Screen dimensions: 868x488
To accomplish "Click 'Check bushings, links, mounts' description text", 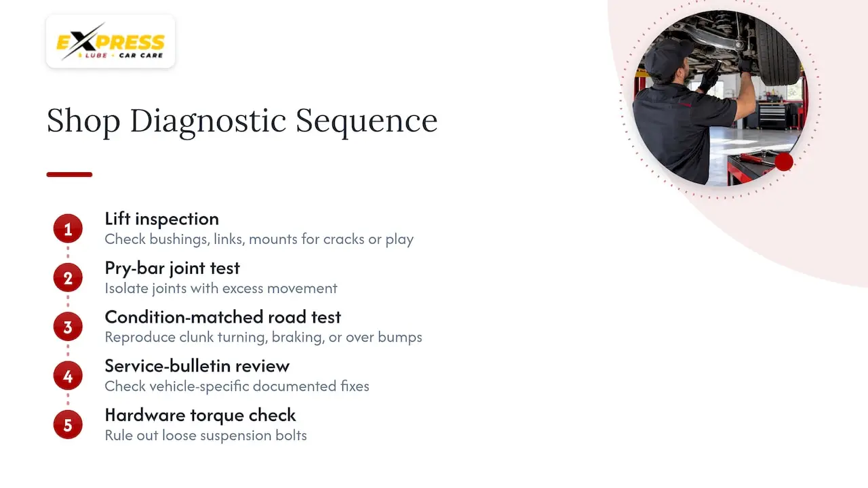I will click(x=259, y=239).
